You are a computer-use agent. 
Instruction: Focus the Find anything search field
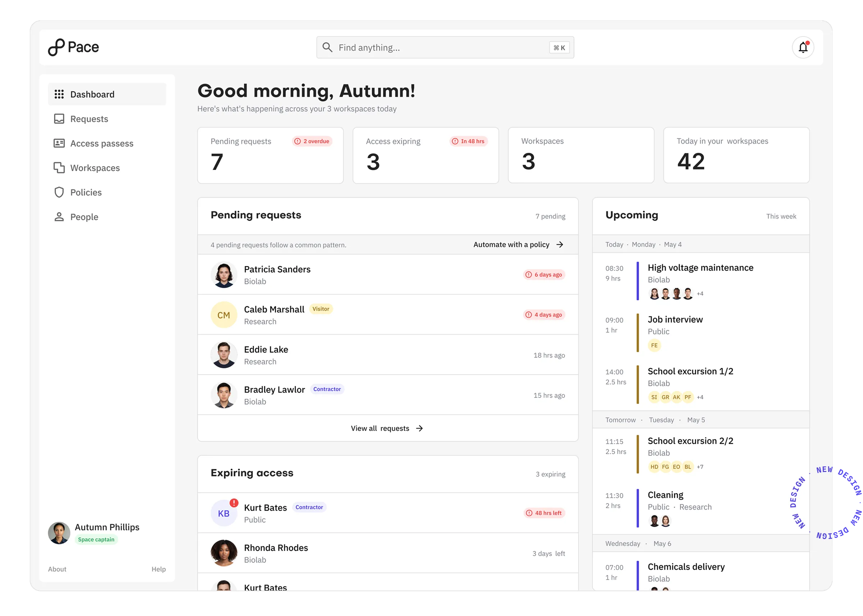coord(445,47)
